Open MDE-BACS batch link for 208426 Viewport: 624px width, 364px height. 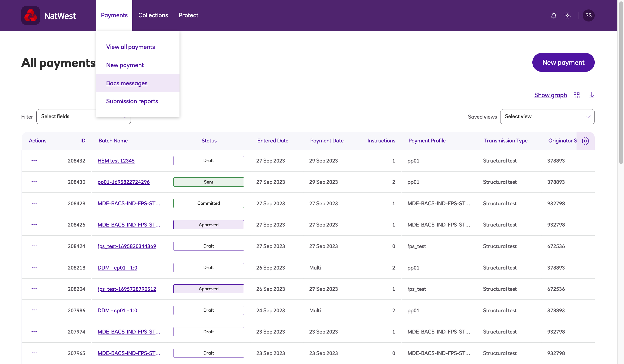point(129,225)
